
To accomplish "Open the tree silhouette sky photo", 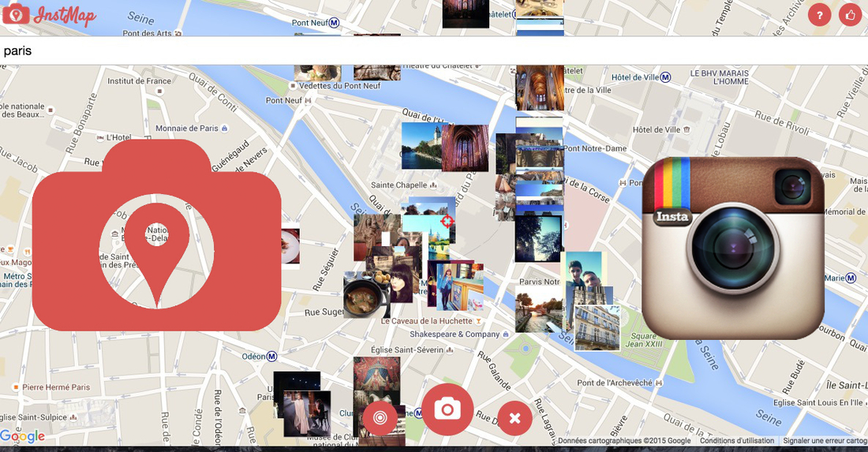I will (x=538, y=238).
